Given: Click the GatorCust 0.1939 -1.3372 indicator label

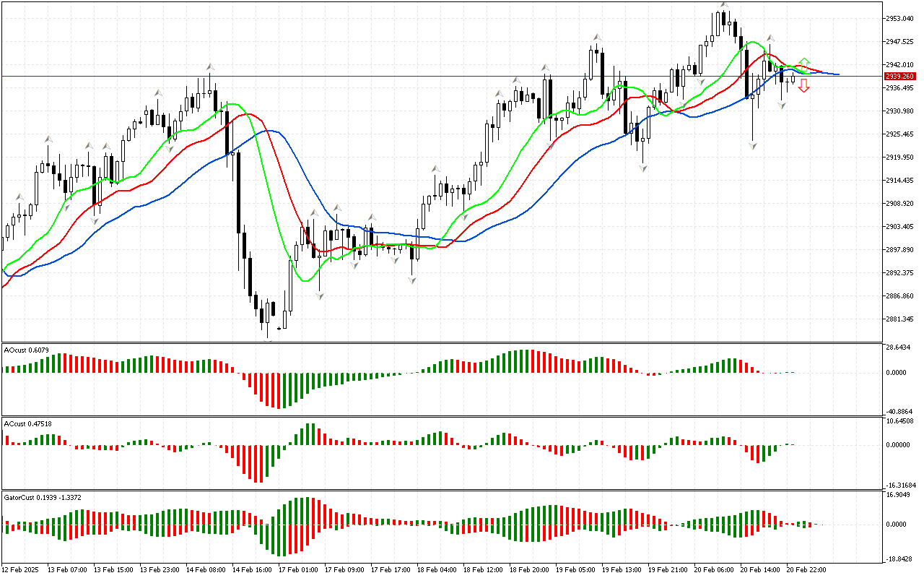Looking at the screenshot, I should [x=43, y=497].
